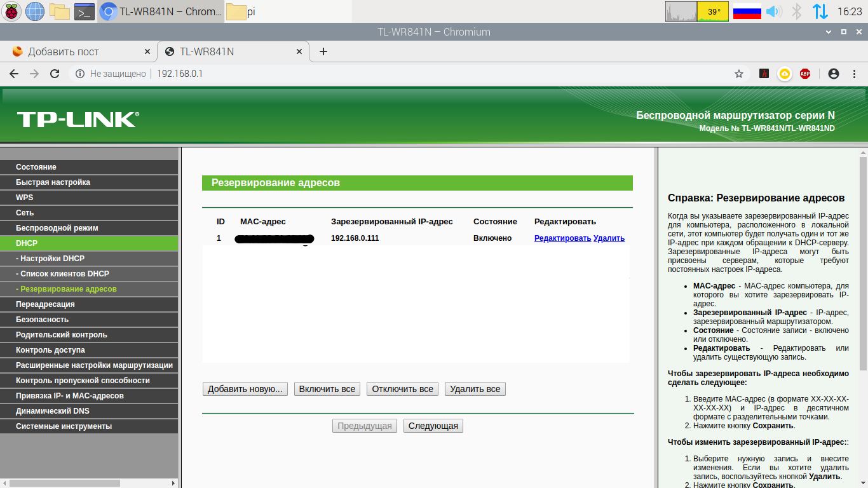Image resolution: width=868 pixels, height=488 pixels.
Task: Expand the Беспроводной режим menu section
Action: coord(57,228)
